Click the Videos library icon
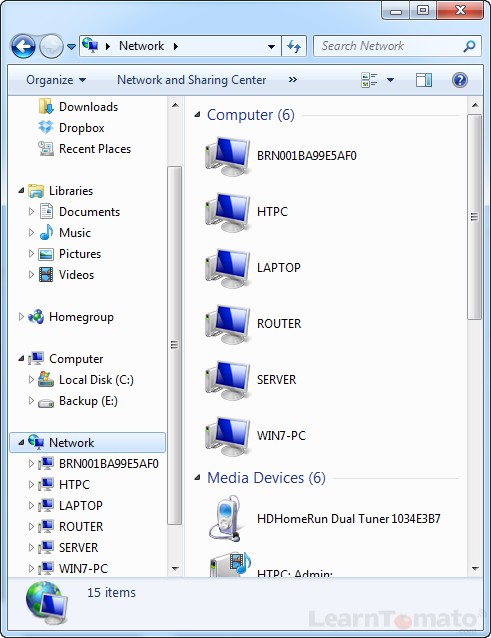The height and width of the screenshot is (638, 491). tap(46, 275)
